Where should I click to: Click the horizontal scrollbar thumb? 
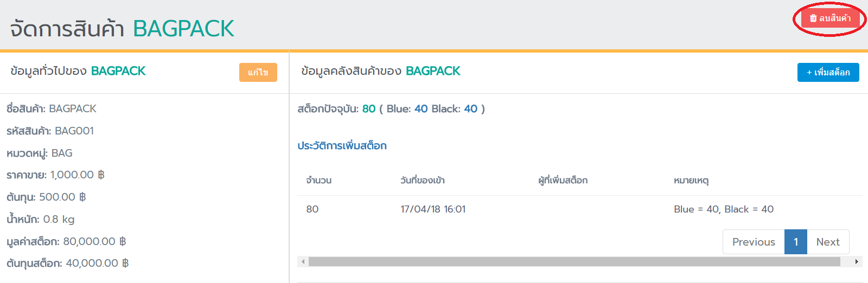(574, 262)
